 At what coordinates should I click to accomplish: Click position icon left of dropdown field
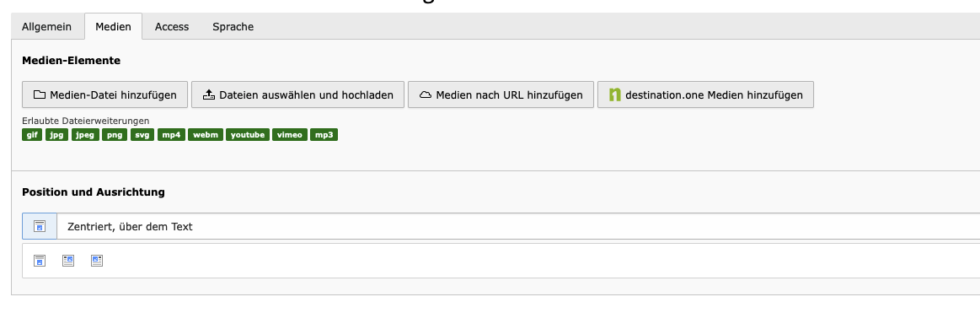pyautogui.click(x=40, y=226)
